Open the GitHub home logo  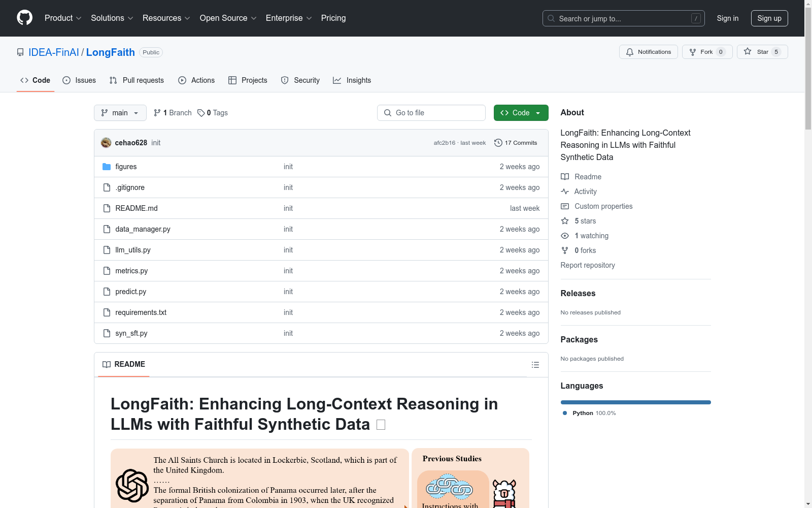[x=24, y=18]
